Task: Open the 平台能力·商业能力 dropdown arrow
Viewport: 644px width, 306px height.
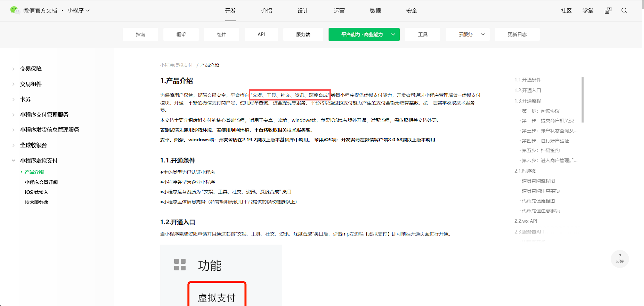Action: click(393, 34)
